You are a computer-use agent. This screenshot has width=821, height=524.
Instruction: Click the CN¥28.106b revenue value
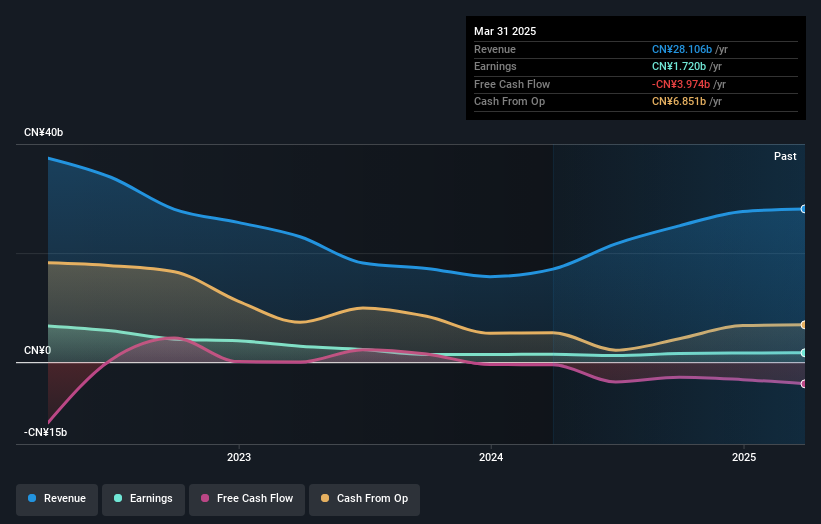pos(682,49)
